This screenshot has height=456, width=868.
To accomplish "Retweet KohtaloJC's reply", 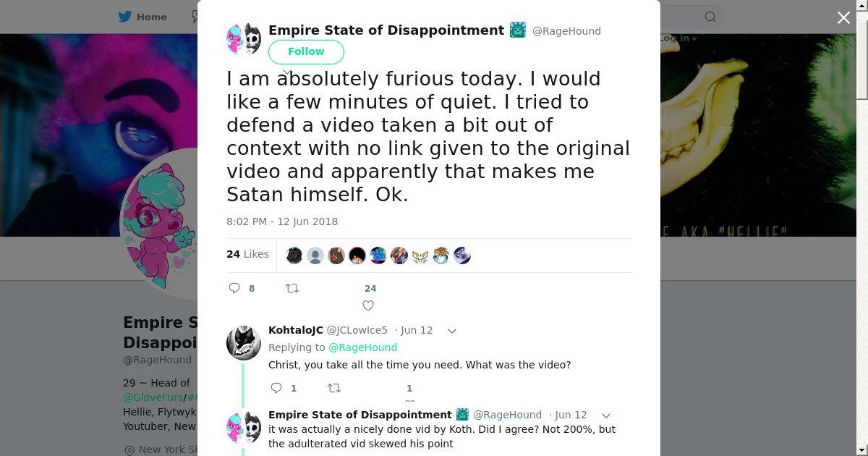I will pos(334,388).
